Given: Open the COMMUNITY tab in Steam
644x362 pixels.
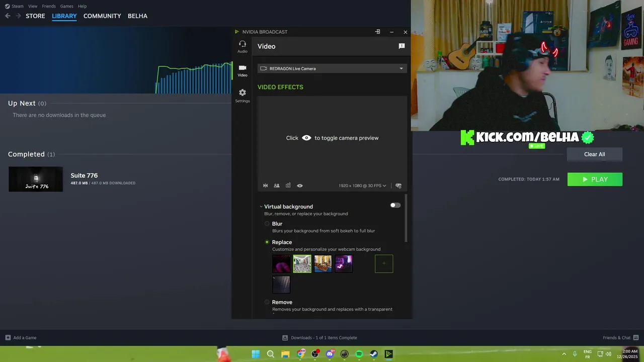Looking at the screenshot, I should point(102,16).
